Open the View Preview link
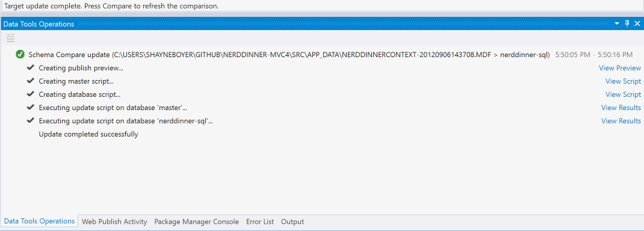Viewport: 644px width, 231px height. click(x=620, y=68)
